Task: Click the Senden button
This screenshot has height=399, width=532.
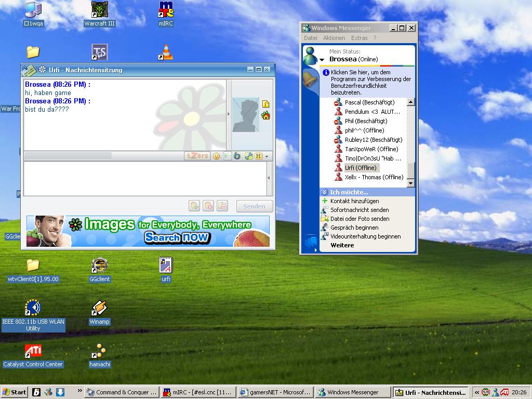Action: coord(254,206)
